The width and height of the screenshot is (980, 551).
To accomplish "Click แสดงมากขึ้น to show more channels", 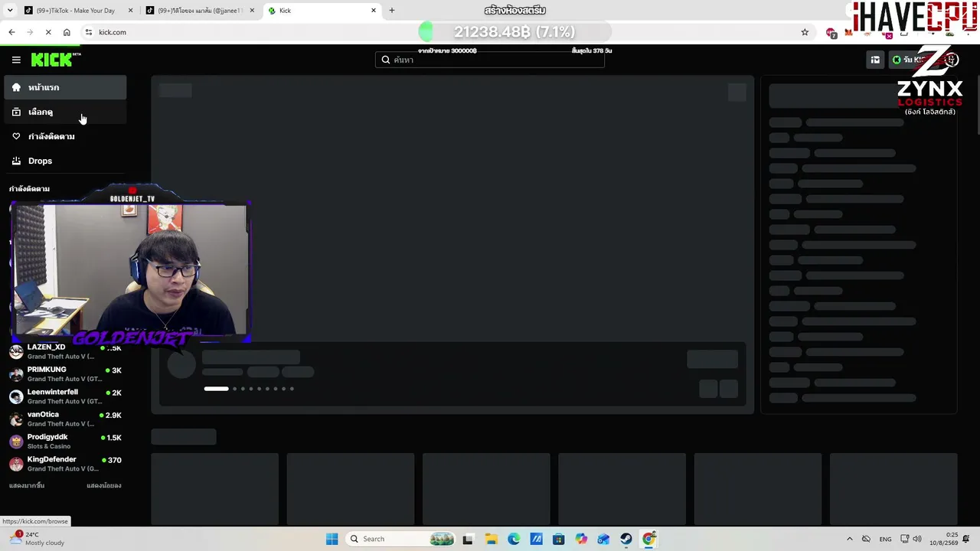I will (27, 485).
